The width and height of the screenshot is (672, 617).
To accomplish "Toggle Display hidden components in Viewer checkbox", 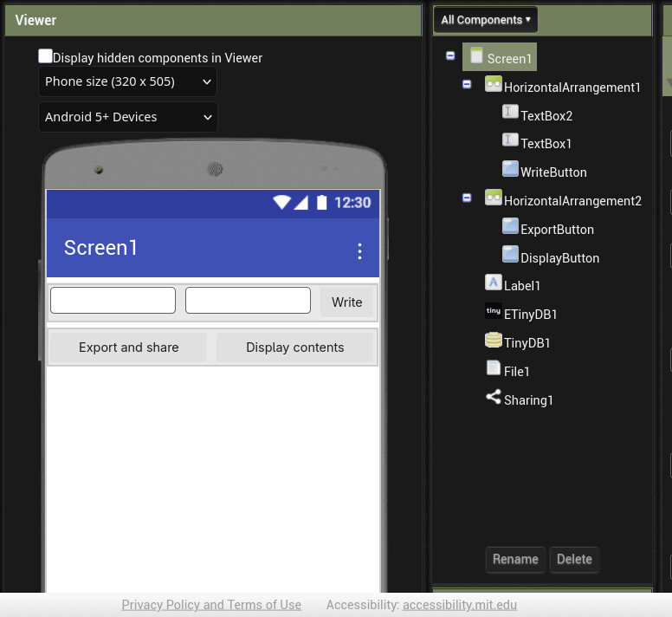I will point(45,56).
